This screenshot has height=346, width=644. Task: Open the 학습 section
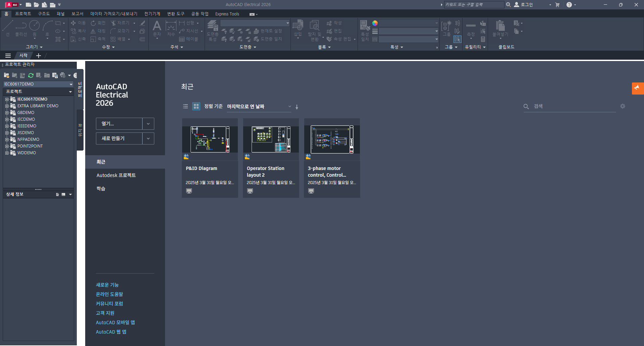coord(101,189)
